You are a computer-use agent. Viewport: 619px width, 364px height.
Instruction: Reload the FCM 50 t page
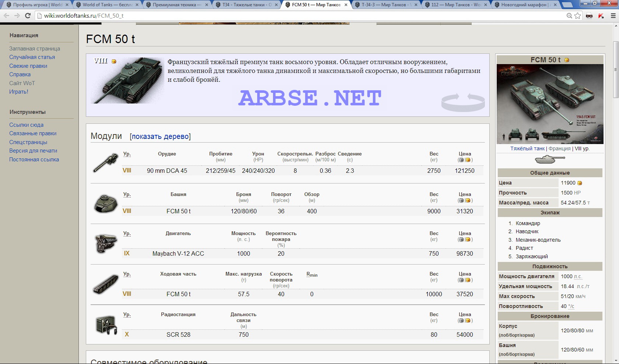pyautogui.click(x=28, y=16)
